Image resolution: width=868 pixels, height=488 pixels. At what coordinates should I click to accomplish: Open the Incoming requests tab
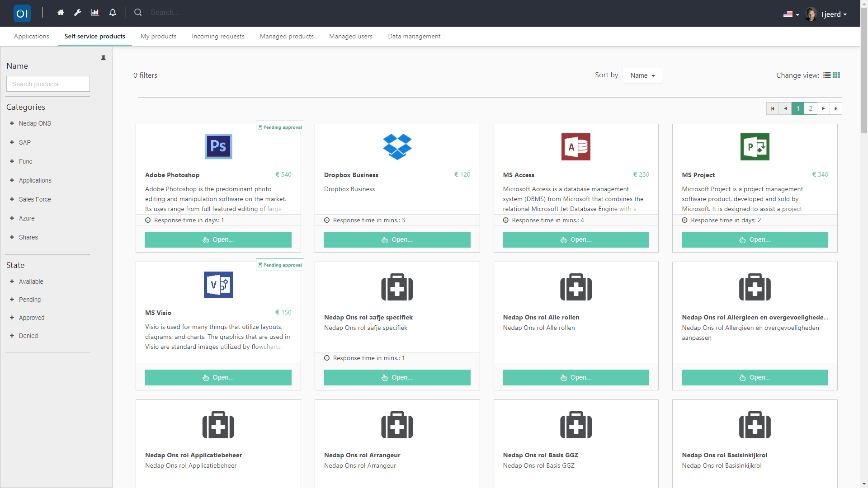218,36
